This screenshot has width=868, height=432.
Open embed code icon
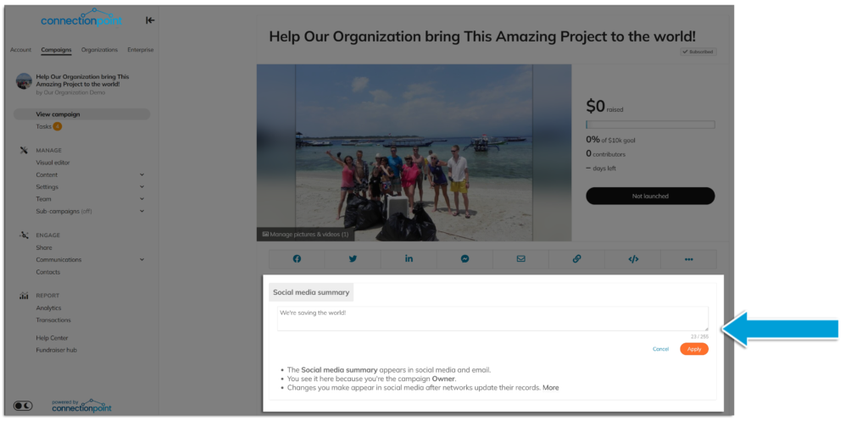pos(633,259)
